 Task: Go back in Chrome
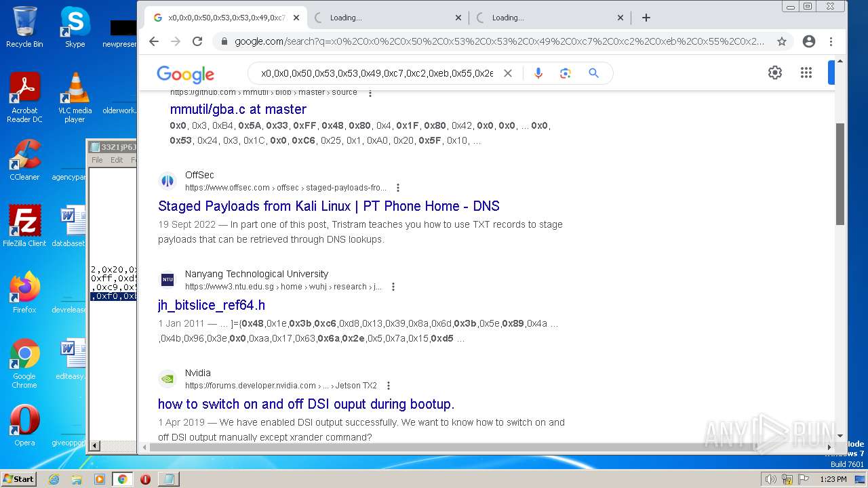(x=154, y=41)
